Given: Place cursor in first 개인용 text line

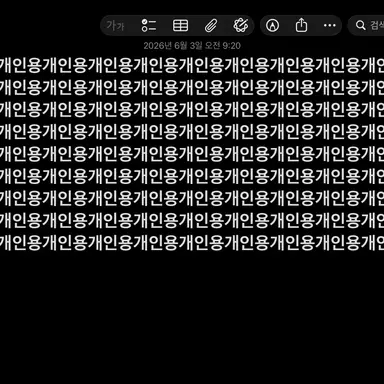Looking at the screenshot, I should 192,65.
